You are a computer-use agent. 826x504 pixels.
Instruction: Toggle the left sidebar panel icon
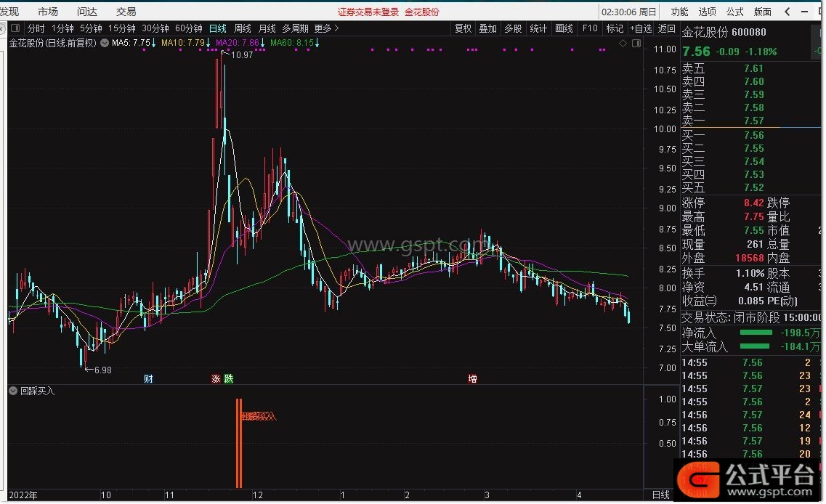pos(15,28)
